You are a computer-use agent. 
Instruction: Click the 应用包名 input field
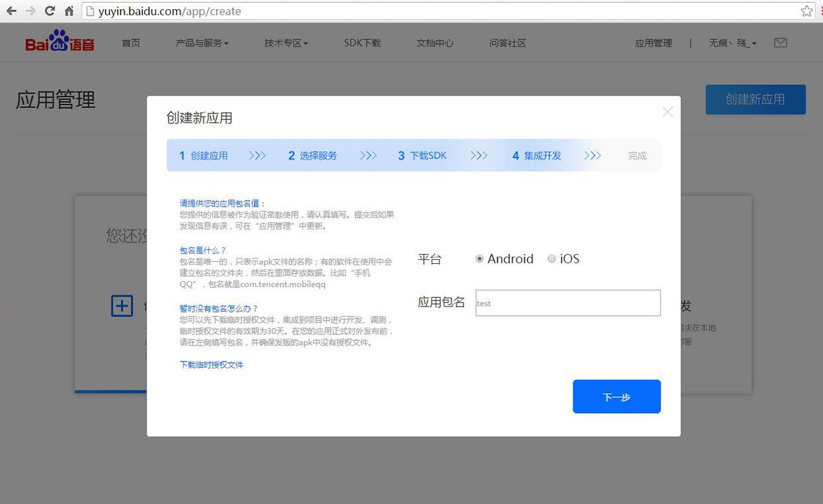point(568,303)
